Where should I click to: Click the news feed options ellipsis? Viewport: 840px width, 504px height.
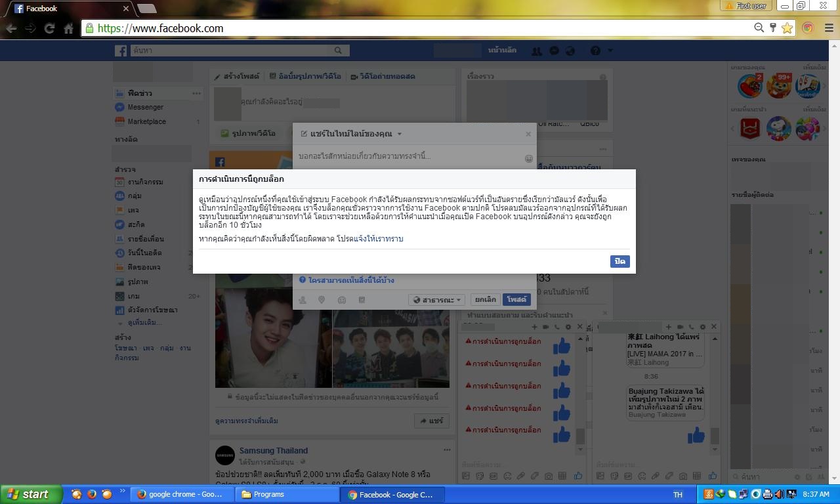click(196, 93)
